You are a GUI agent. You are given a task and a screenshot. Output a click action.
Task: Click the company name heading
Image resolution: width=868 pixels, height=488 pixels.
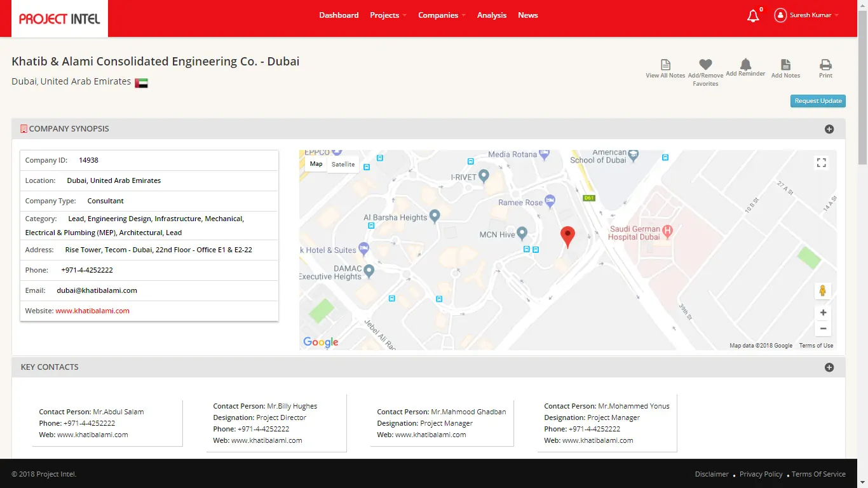(156, 62)
